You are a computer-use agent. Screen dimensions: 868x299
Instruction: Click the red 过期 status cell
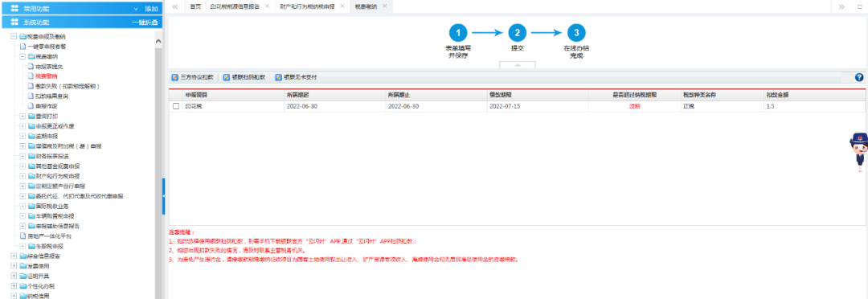634,106
